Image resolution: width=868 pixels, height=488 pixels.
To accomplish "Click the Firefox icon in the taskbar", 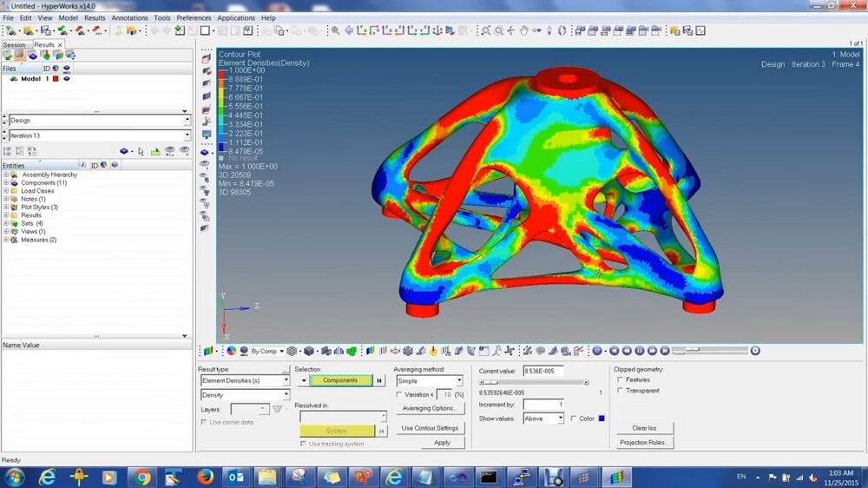I will [205, 477].
